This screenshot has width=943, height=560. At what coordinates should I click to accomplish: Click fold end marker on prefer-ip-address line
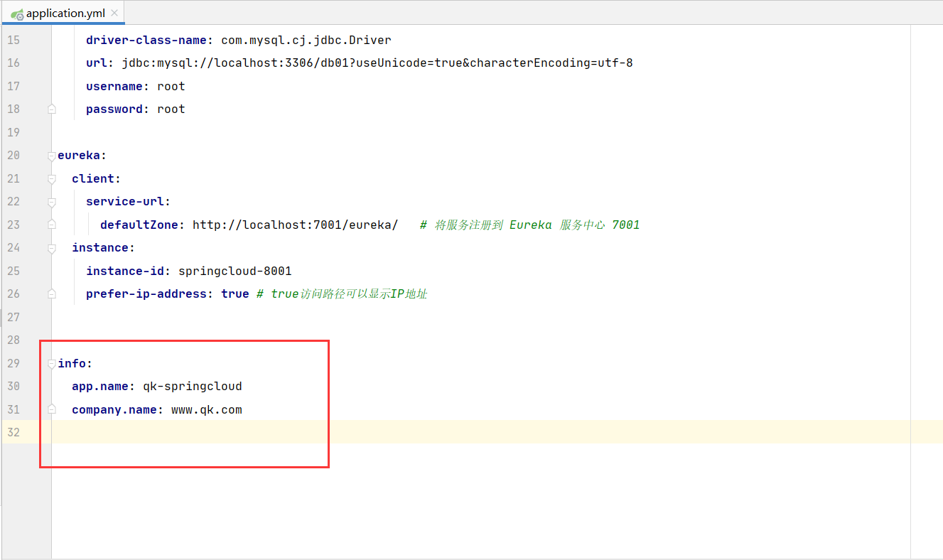pyautogui.click(x=51, y=294)
